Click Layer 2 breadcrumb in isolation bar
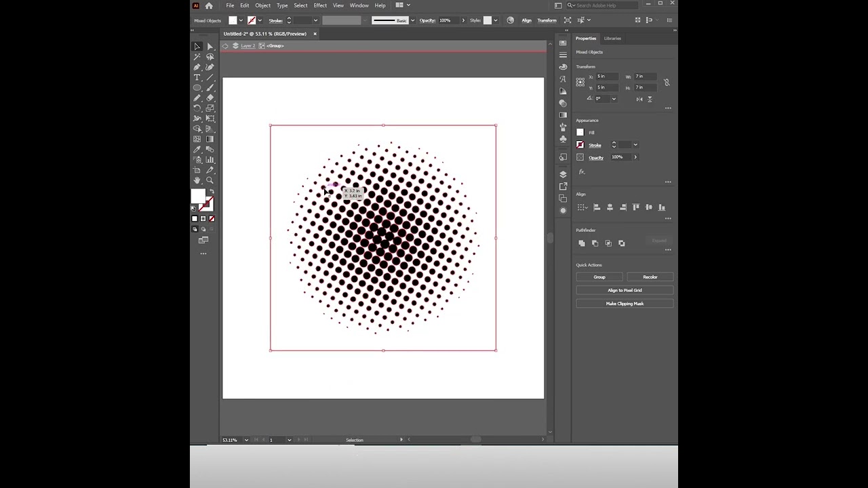Viewport: 868px width, 488px height. pos(248,46)
